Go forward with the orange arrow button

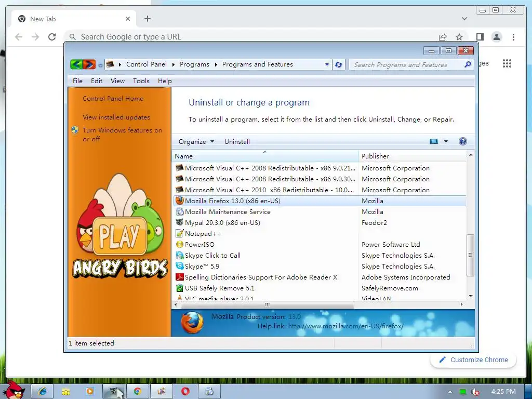pos(89,64)
